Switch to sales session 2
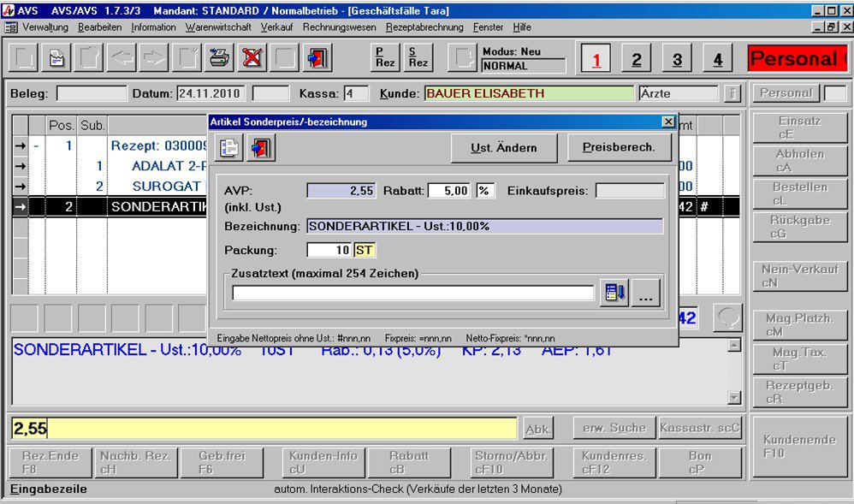Viewport: 854px width, 504px height. [636, 59]
